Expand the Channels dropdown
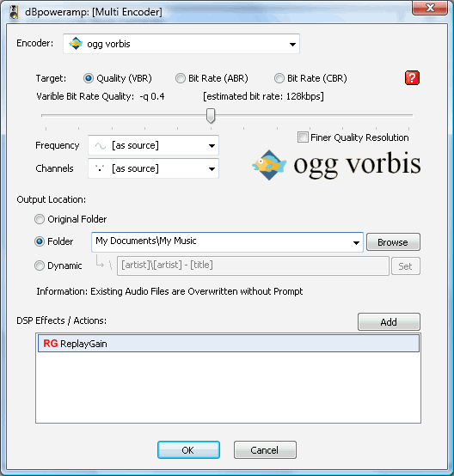 [212, 168]
